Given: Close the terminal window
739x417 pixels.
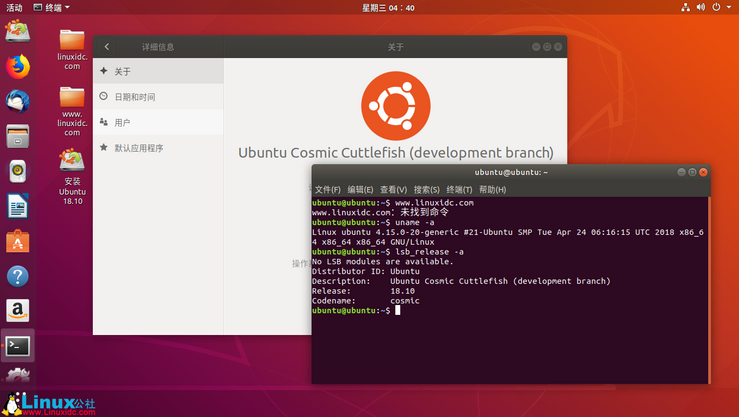Looking at the screenshot, I should tap(703, 172).
